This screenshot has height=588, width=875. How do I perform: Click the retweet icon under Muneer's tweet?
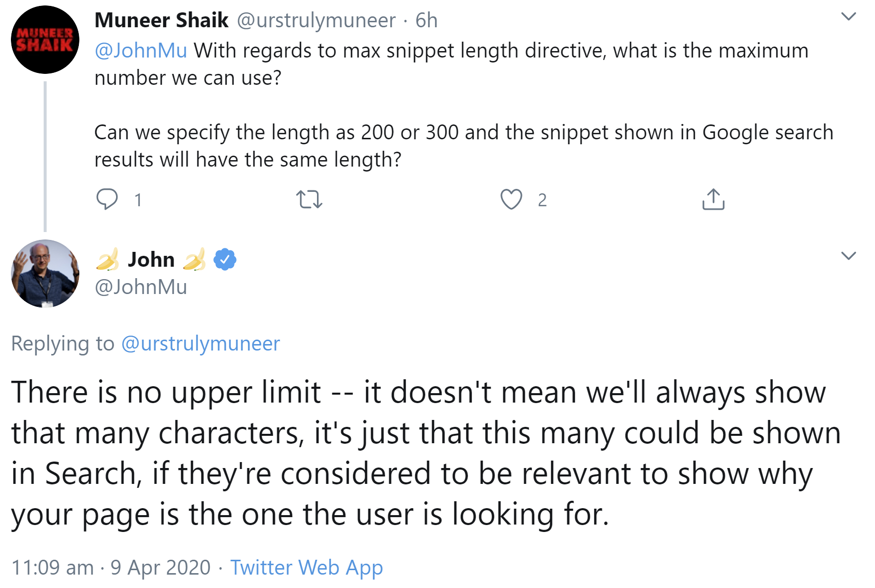tap(309, 200)
